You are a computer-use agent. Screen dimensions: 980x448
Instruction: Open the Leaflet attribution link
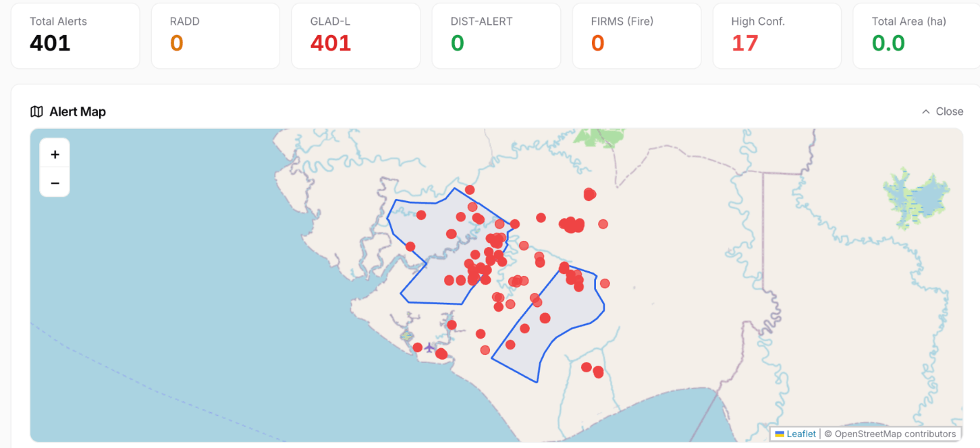[x=801, y=434]
